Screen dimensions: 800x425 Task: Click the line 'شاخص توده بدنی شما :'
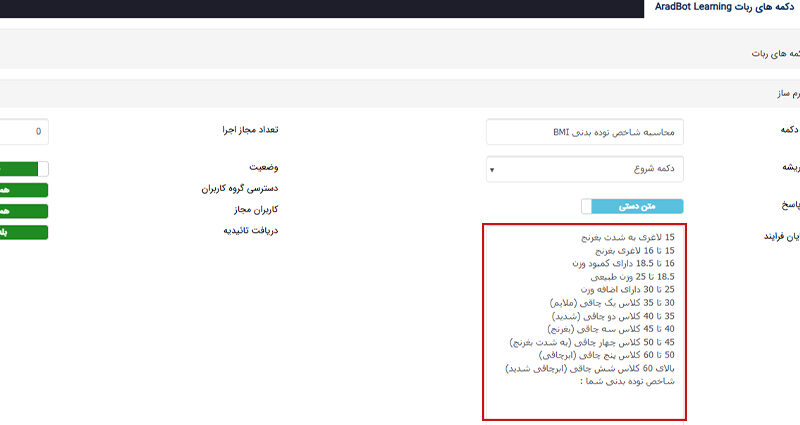[627, 381]
